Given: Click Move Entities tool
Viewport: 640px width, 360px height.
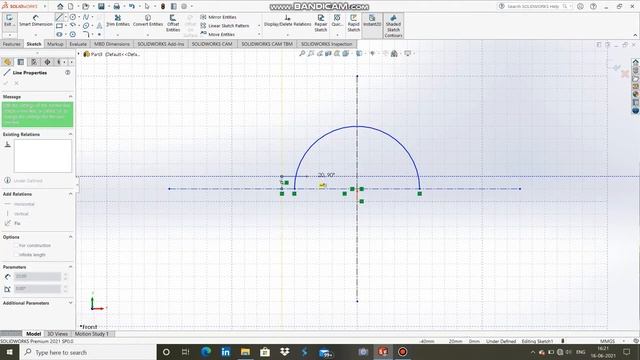Looking at the screenshot, I should pos(218,34).
